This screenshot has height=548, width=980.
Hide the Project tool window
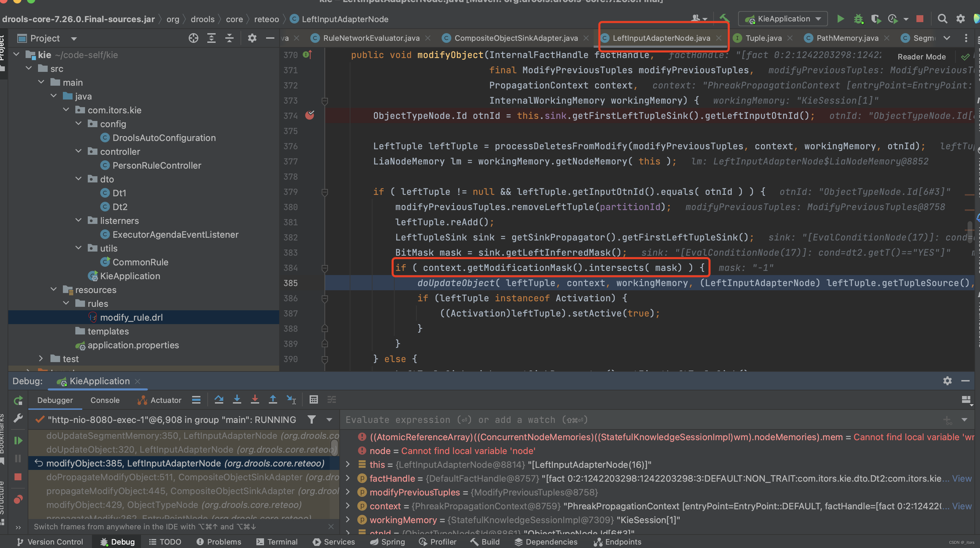click(x=270, y=38)
